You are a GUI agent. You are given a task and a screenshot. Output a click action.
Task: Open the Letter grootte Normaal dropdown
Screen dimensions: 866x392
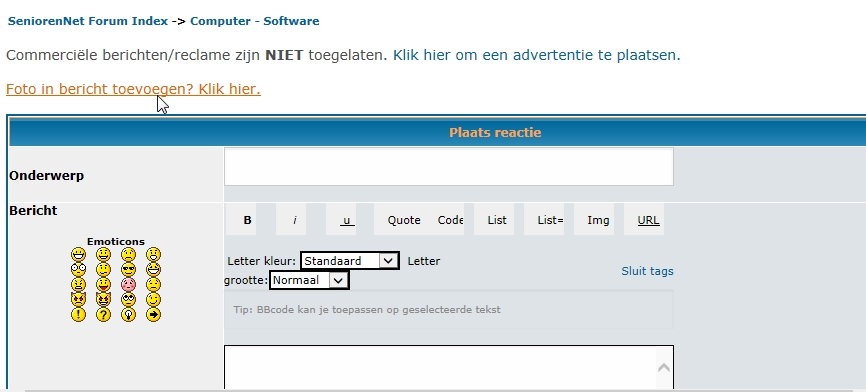(x=309, y=280)
